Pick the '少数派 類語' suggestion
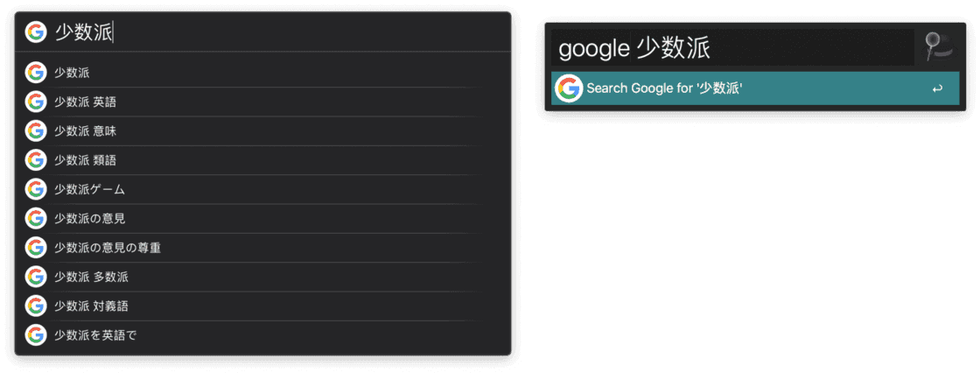The image size is (980, 373). [x=262, y=160]
